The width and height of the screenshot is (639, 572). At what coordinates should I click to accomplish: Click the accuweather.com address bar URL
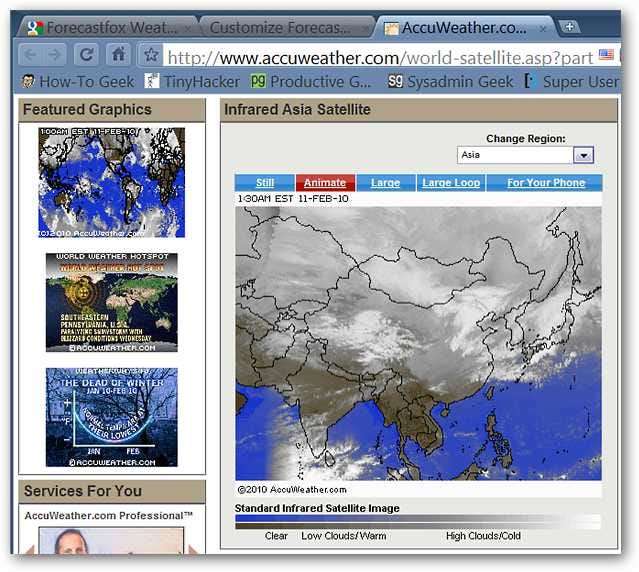[x=380, y=57]
